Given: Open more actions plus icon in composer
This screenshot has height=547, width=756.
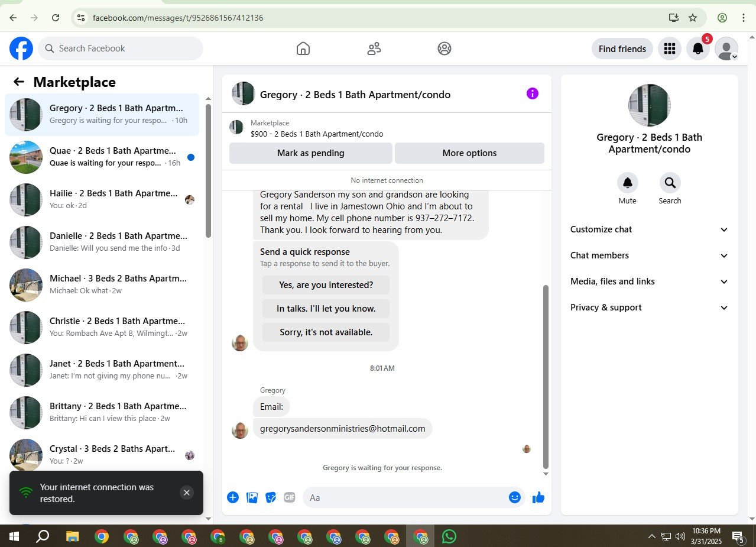Looking at the screenshot, I should (233, 497).
